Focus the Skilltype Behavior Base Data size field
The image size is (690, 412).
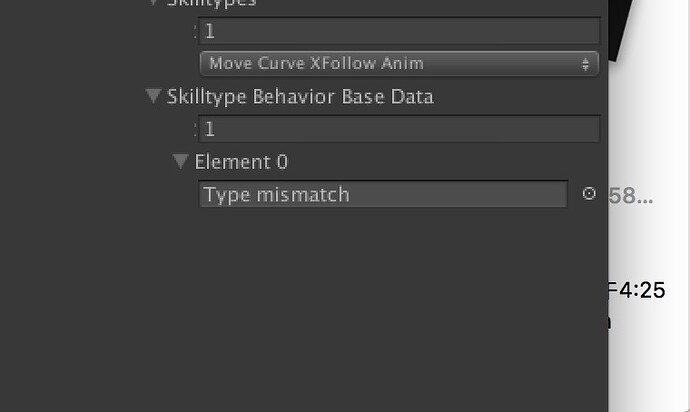(399, 129)
